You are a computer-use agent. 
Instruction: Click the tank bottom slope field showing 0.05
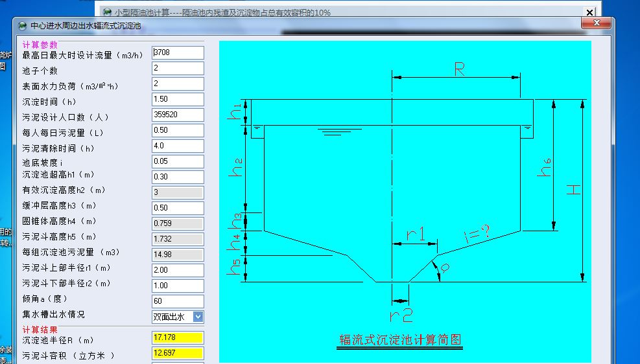click(178, 161)
